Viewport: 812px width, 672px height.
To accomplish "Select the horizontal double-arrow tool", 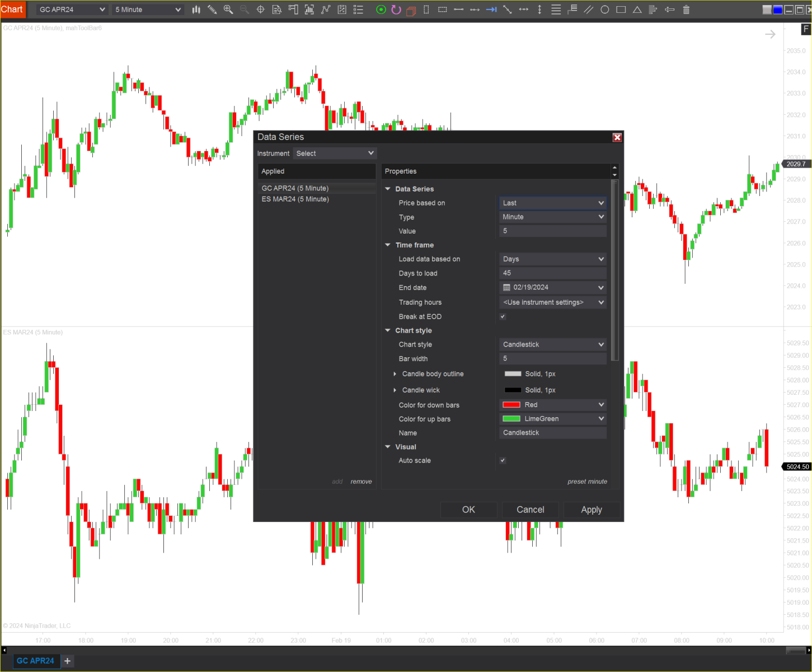I will pyautogui.click(x=524, y=10).
